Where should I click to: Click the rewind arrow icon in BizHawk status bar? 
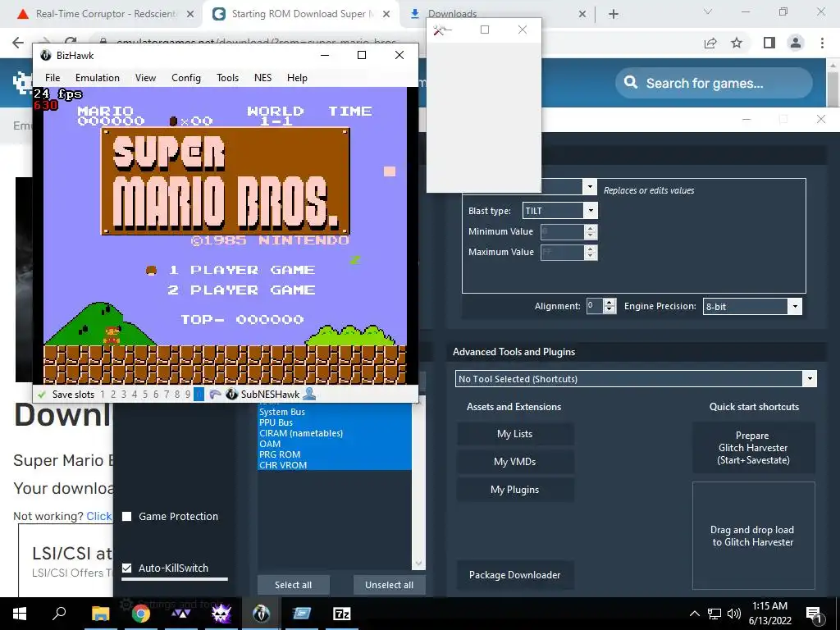[x=215, y=395]
